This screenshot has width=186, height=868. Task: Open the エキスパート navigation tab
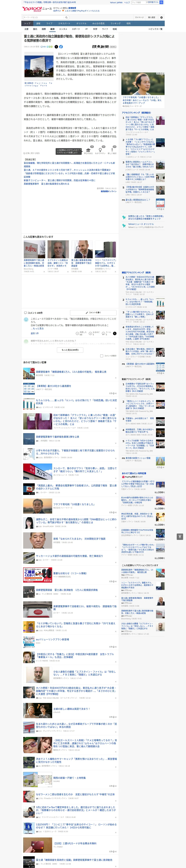[x=64, y=24]
